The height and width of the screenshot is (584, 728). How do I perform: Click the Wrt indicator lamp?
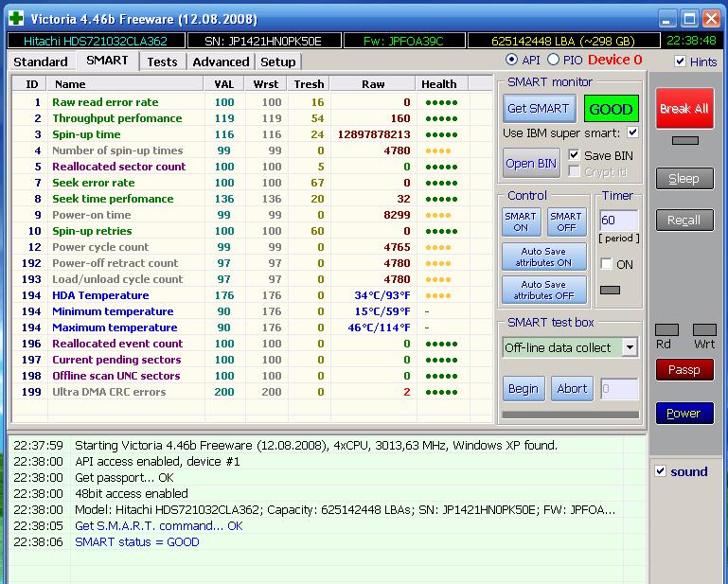pos(704,329)
